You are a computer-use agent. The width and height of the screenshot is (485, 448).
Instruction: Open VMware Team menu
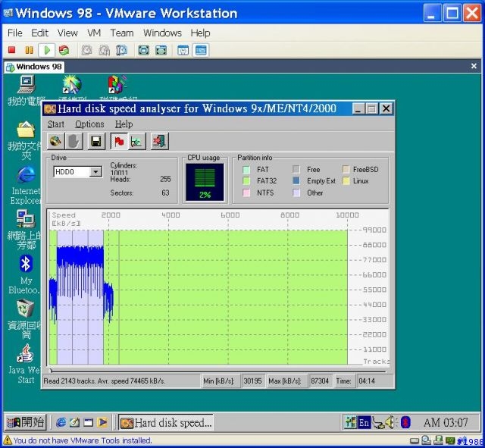click(x=122, y=33)
